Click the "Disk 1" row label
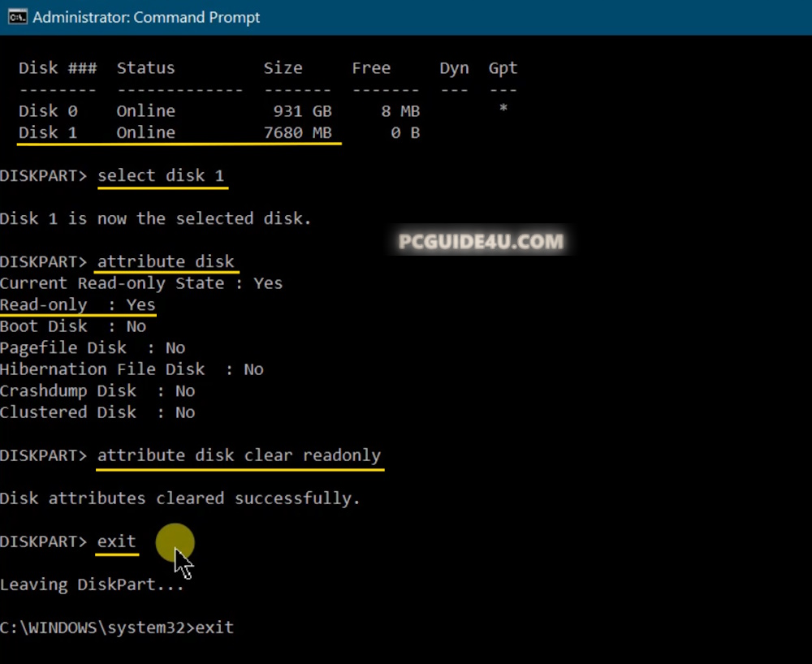 click(48, 132)
